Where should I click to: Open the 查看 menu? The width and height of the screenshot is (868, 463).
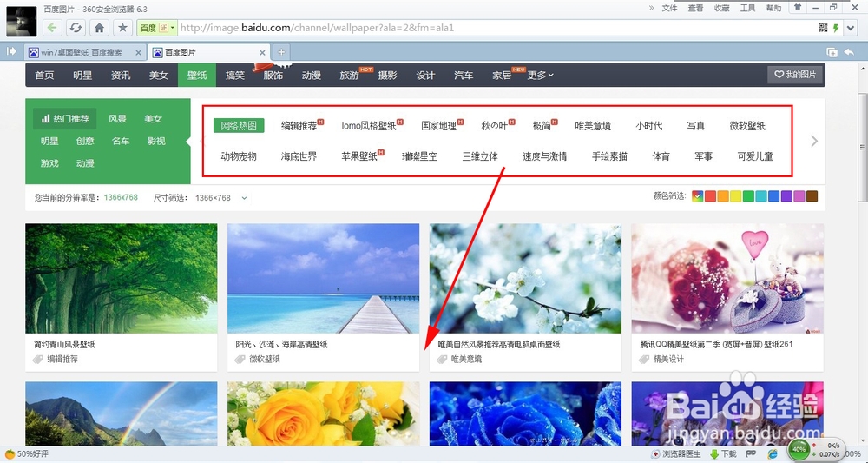(x=695, y=8)
